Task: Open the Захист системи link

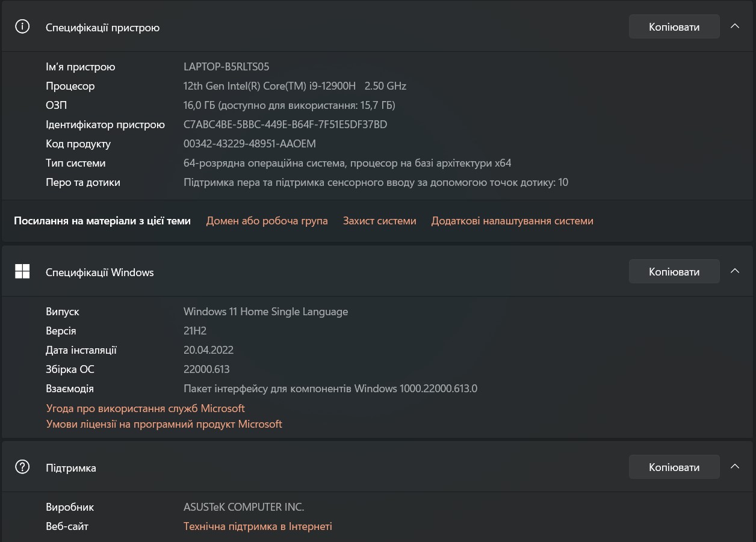Action: [379, 221]
